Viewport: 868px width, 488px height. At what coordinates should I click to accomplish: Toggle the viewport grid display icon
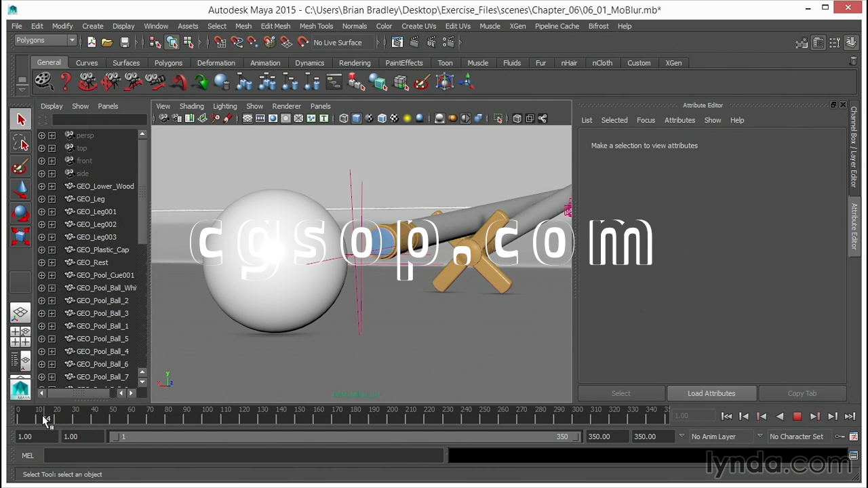tap(248, 119)
